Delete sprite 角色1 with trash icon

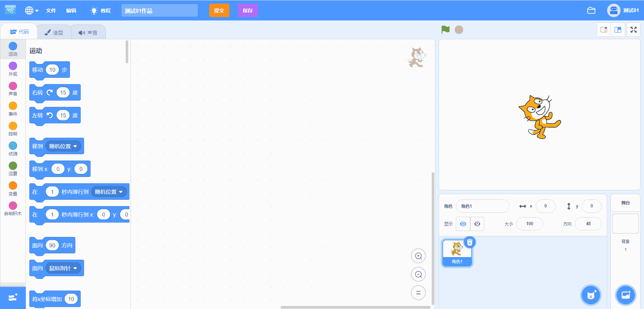point(470,242)
